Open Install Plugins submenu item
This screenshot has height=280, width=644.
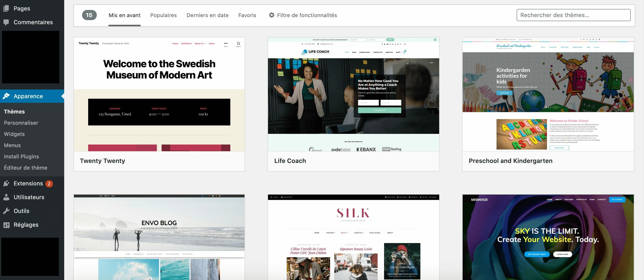(21, 157)
